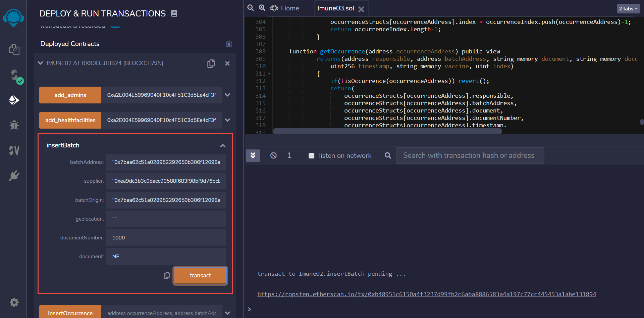Switch to the Imune03.sol tab
644x318 pixels.
tap(336, 8)
